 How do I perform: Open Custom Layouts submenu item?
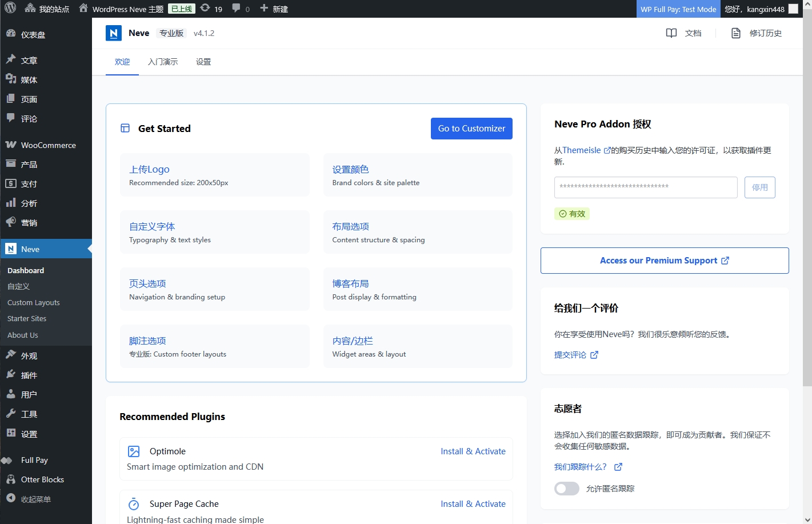(33, 302)
